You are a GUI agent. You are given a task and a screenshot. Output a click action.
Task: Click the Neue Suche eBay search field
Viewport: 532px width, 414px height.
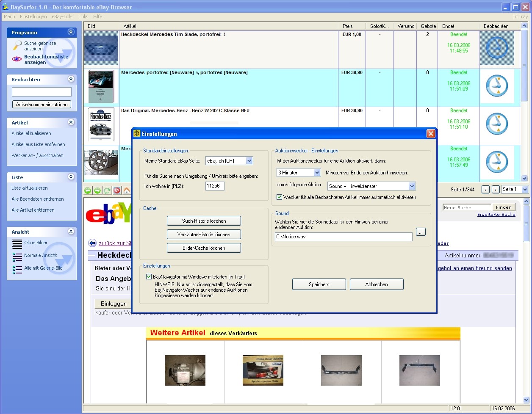tap(467, 207)
